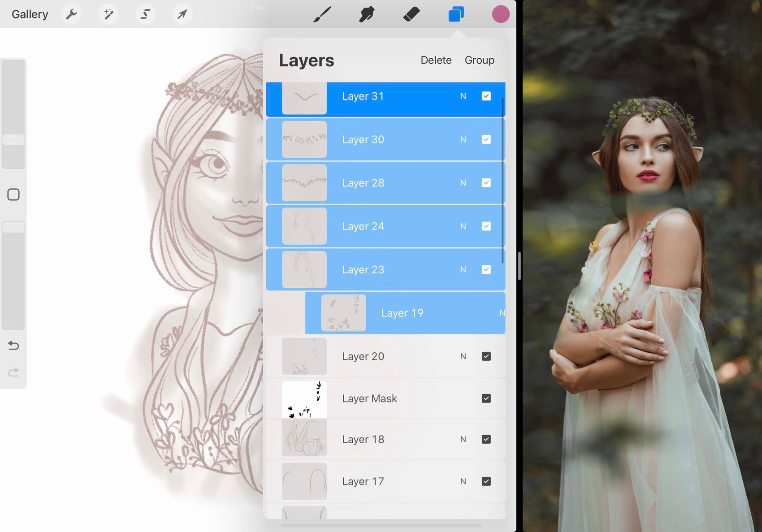Image resolution: width=762 pixels, height=532 pixels.
Task: Toggle visibility of Layer Mask
Action: (x=486, y=398)
